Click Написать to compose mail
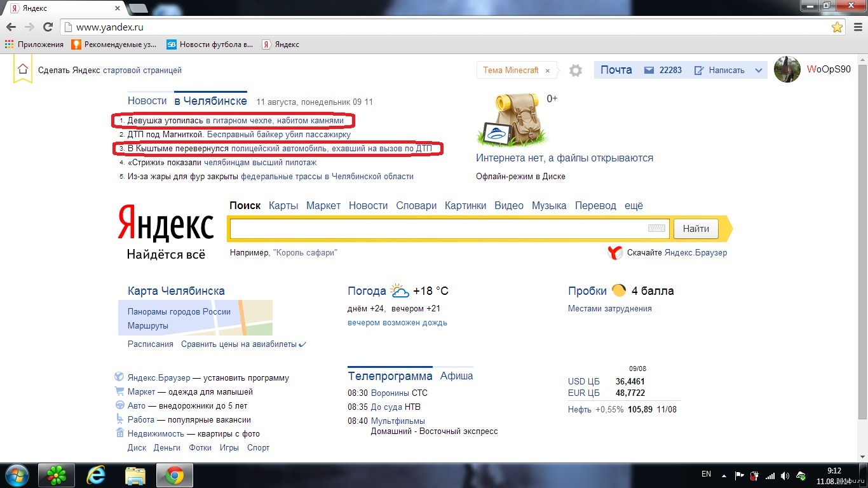The height and width of the screenshot is (488, 868). (719, 71)
